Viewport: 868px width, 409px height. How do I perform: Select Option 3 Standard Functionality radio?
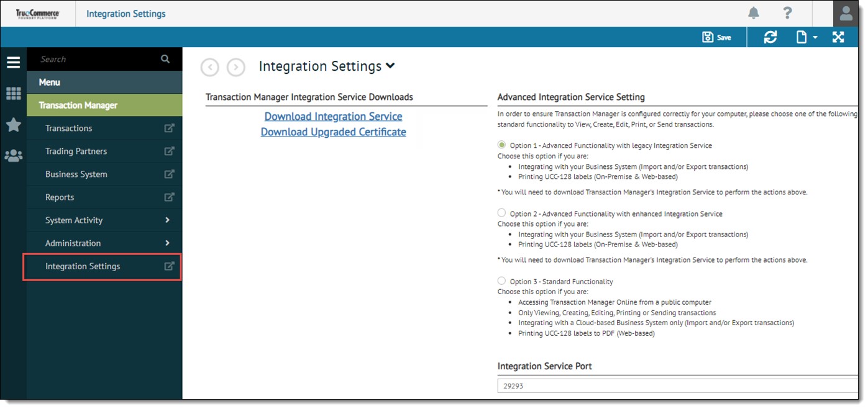click(502, 281)
